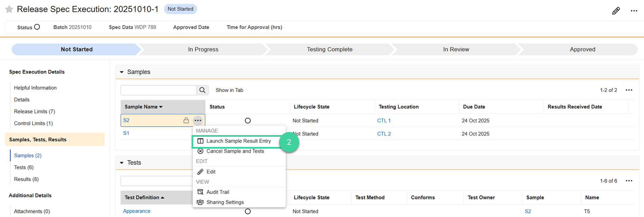Open the CTL 1 testing location link

[384, 121]
